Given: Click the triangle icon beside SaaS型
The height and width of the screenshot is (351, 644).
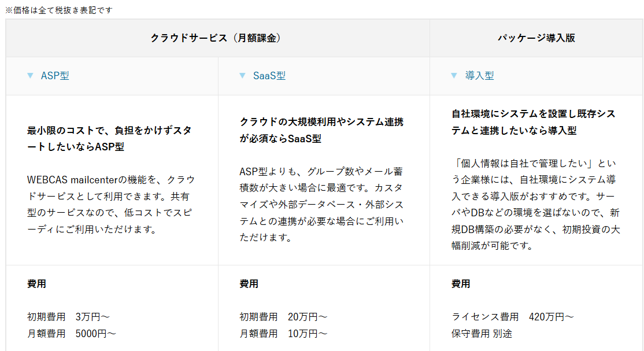Looking at the screenshot, I should [242, 76].
